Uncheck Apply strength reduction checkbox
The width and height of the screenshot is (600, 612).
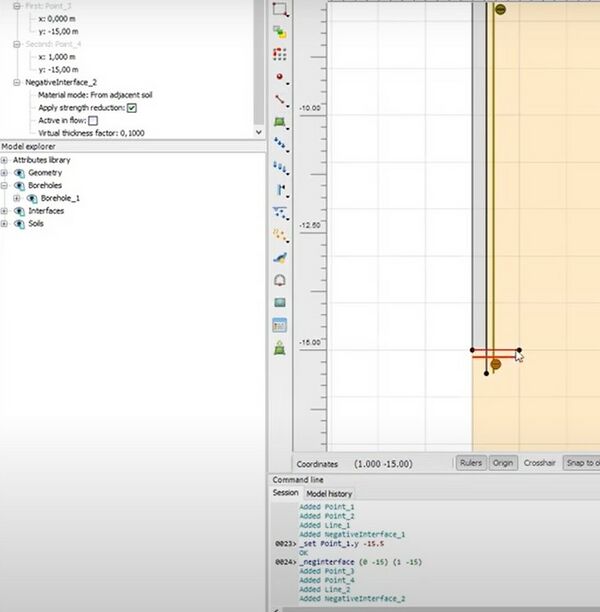point(131,107)
